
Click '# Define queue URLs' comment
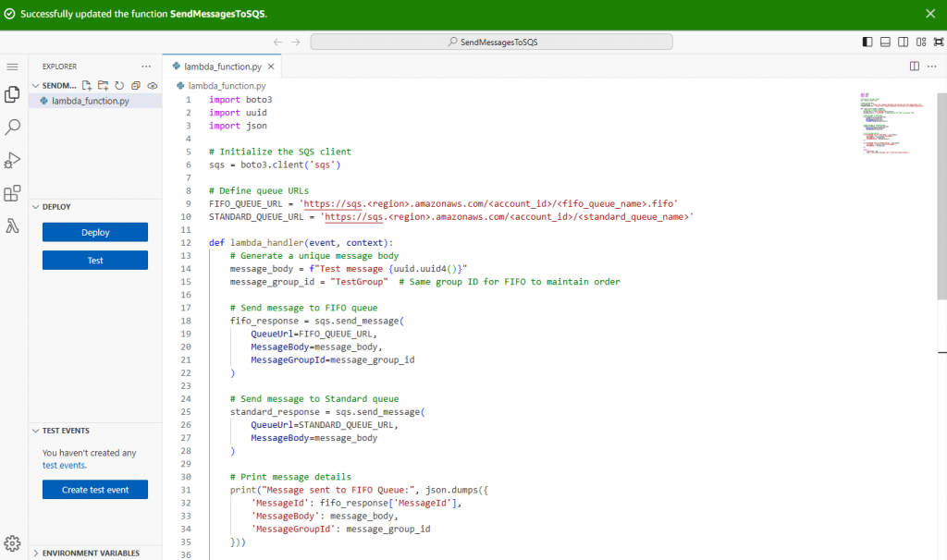[x=259, y=190]
